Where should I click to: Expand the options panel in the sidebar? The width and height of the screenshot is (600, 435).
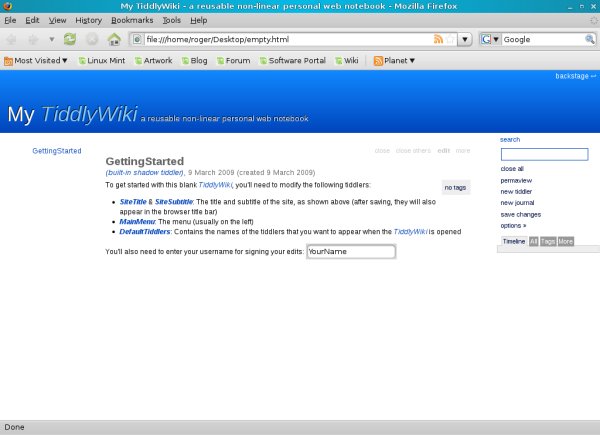pos(513,226)
